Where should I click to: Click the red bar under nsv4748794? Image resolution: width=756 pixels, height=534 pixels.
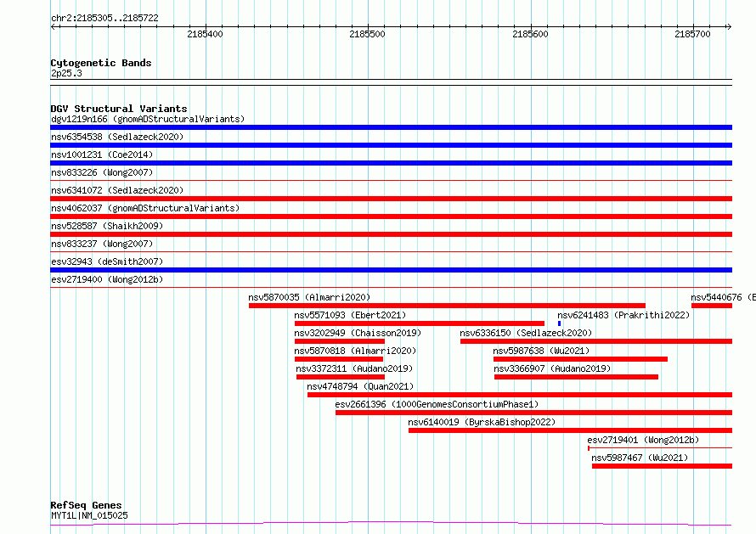[520, 395]
